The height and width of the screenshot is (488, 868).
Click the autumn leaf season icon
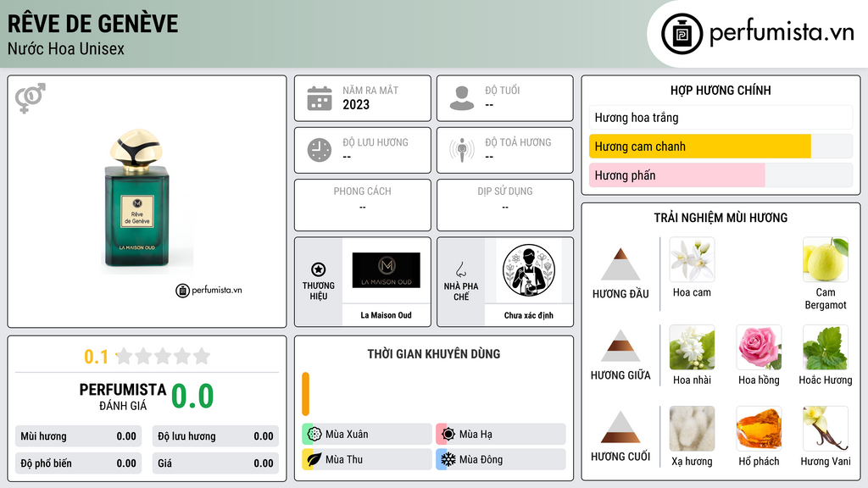[x=314, y=459]
